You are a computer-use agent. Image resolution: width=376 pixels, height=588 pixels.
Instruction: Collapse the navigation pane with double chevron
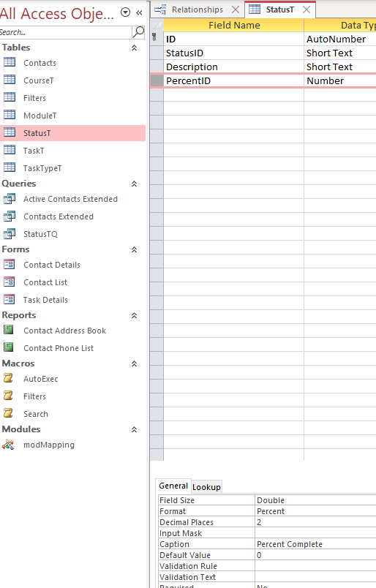(139, 12)
